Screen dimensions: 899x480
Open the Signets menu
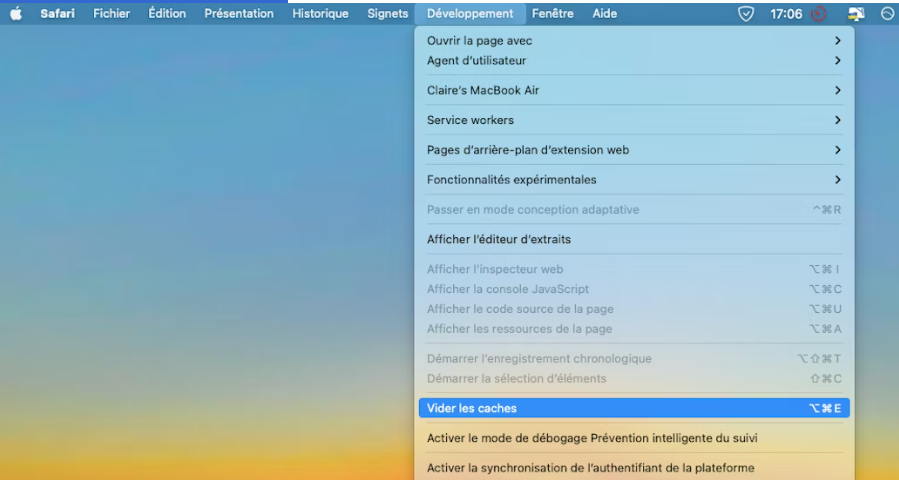388,14
